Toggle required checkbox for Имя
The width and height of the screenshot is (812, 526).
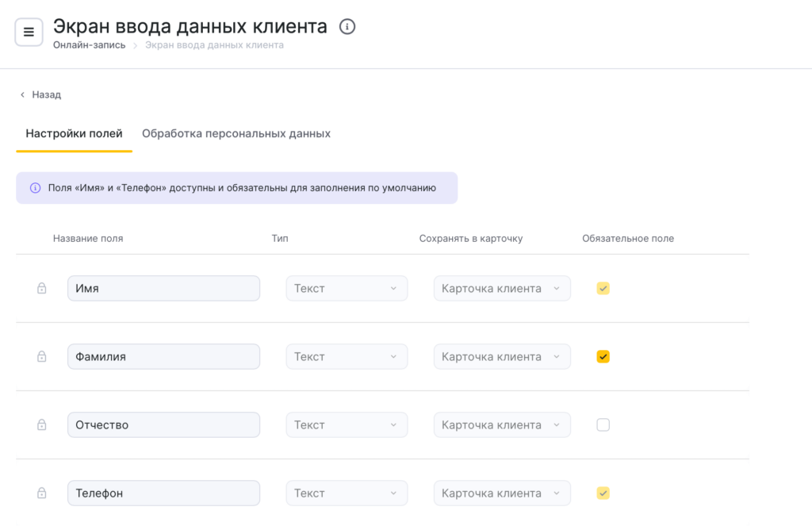pyautogui.click(x=603, y=289)
